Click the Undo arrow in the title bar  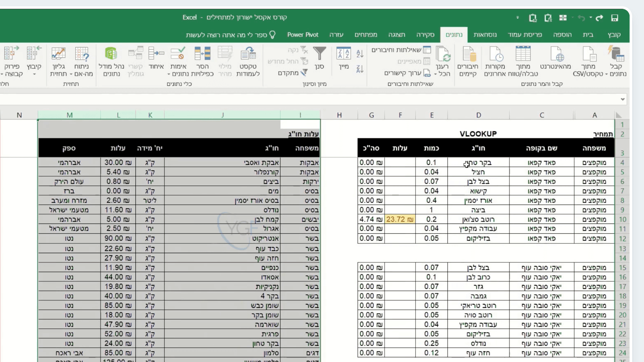(581, 18)
